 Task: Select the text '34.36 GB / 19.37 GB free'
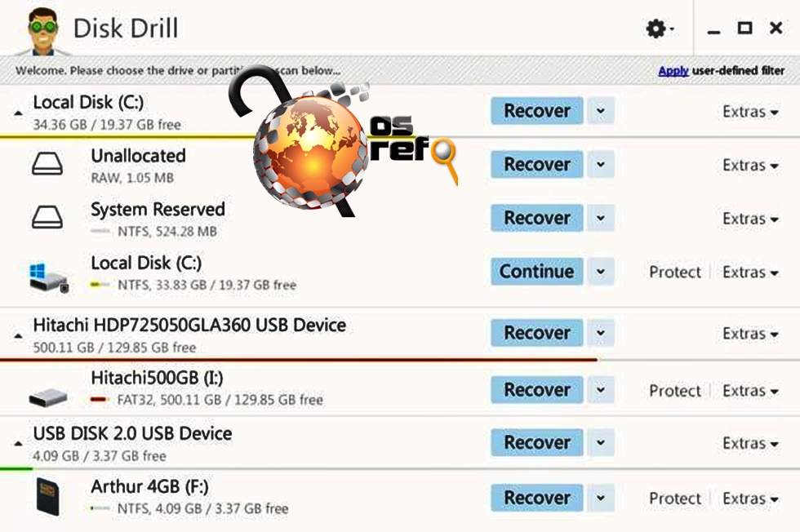[x=107, y=125]
